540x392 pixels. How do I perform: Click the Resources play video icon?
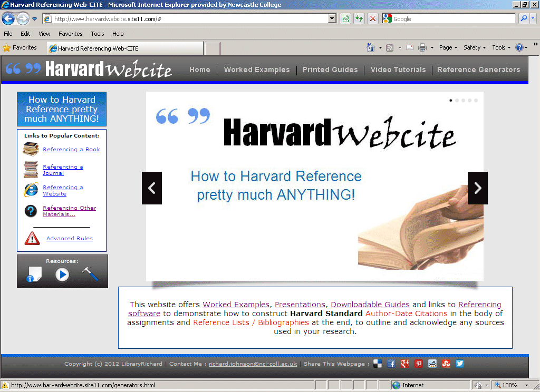[x=62, y=275]
